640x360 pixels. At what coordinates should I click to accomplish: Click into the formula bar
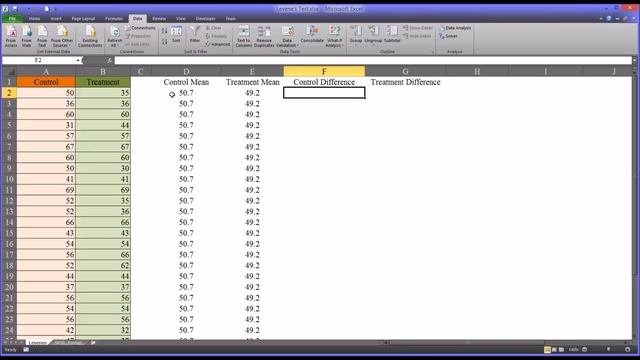(x=373, y=60)
